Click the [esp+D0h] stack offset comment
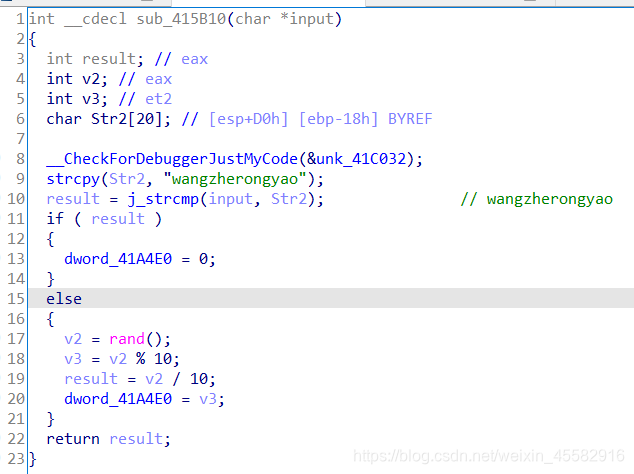 coord(248,119)
